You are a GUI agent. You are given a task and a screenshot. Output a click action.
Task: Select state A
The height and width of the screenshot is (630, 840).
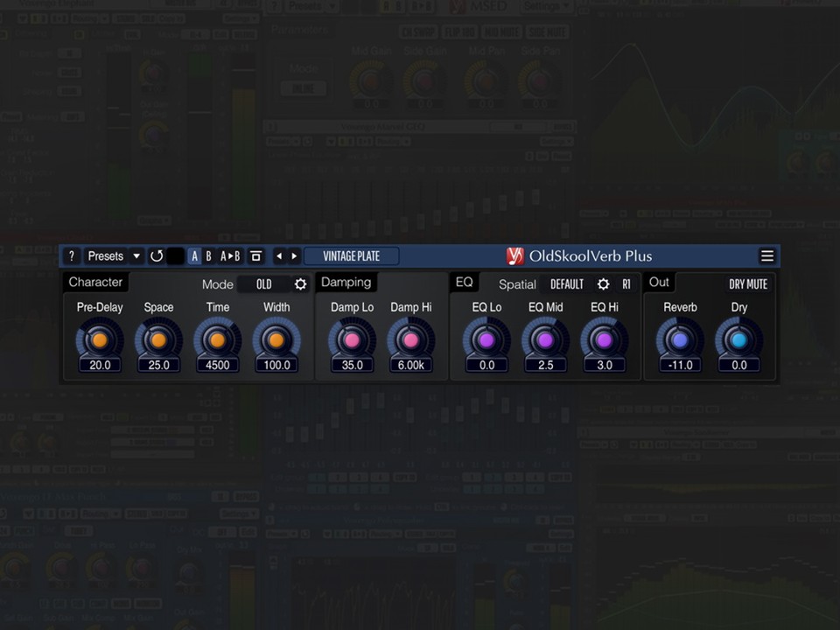194,256
